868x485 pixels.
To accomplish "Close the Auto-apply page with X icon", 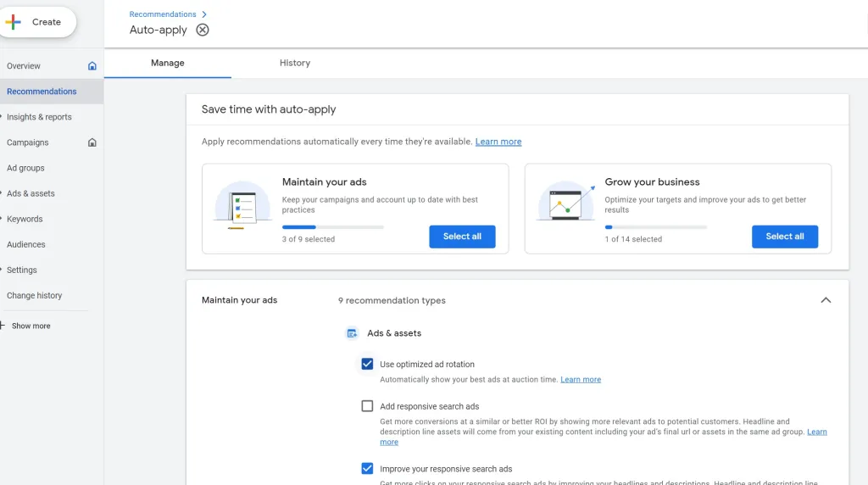I will [x=202, y=30].
